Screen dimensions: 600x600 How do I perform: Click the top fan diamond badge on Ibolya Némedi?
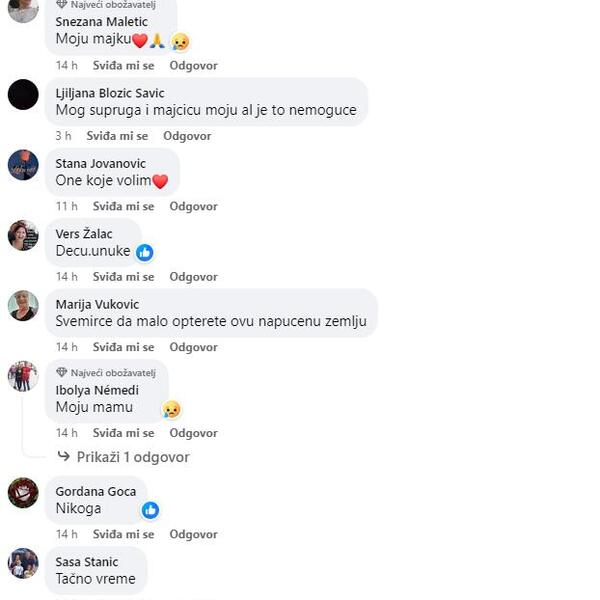tap(62, 372)
